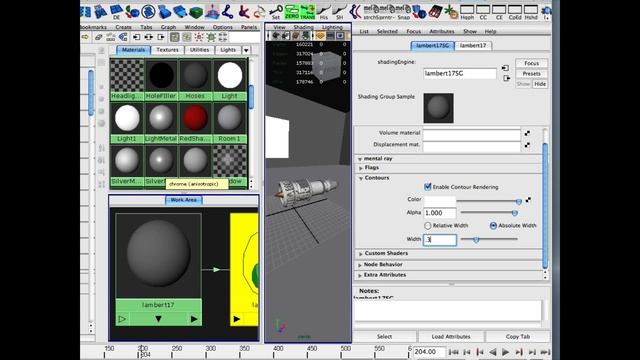The image size is (640, 360).
Task: Click the down triangle on the lambert17 node
Action: click(x=158, y=319)
